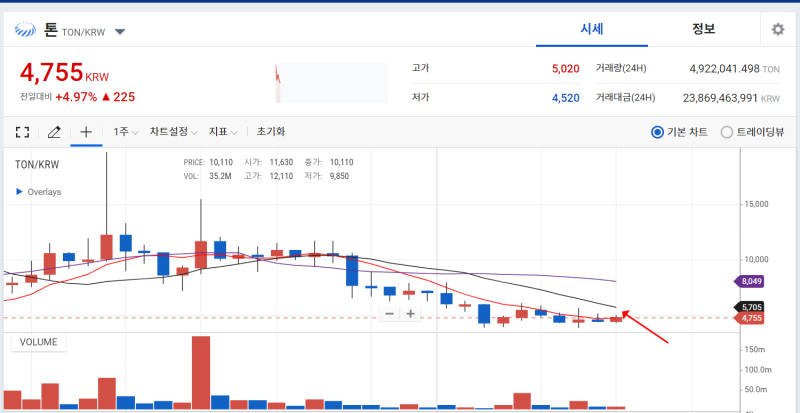
Task: Zoom in chart with plus button
Action: pyautogui.click(x=410, y=313)
